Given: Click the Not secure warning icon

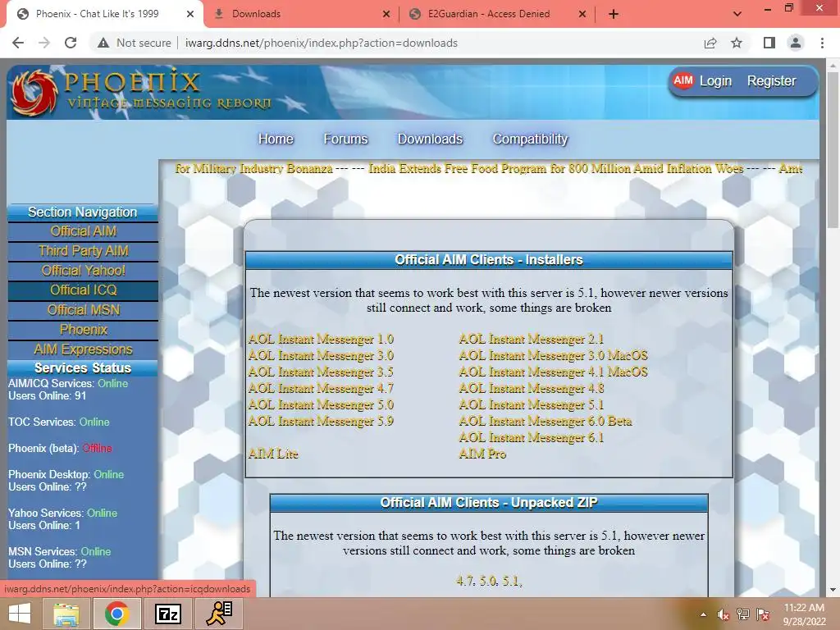Looking at the screenshot, I should pyautogui.click(x=103, y=43).
